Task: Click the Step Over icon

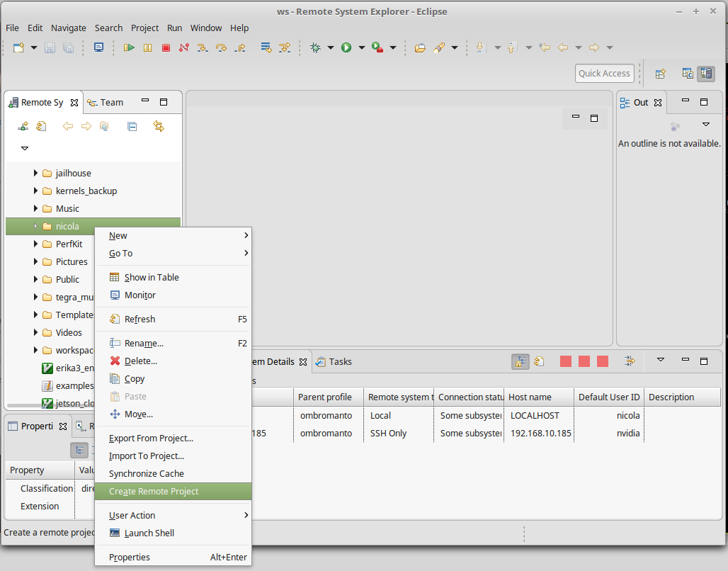Action: pos(221,47)
